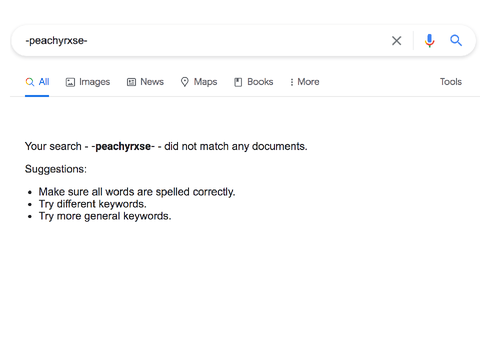
Task: Click the location pin icon beside Maps
Action: coord(185,82)
